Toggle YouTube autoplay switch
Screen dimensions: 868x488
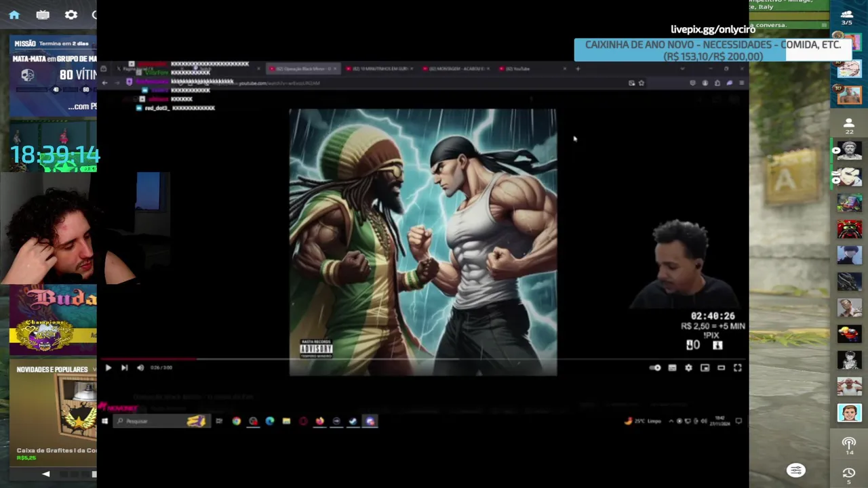(655, 367)
